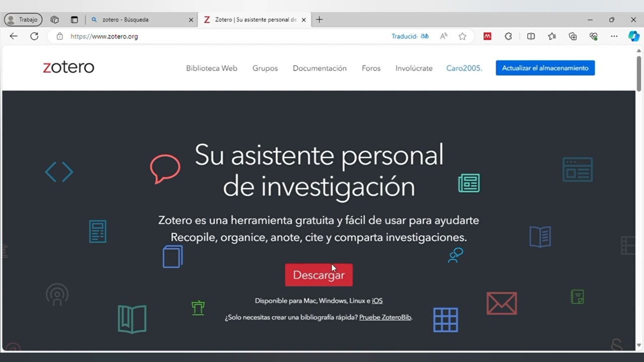644x362 pixels.
Task: Open a new tab with plus button
Action: [x=319, y=20]
